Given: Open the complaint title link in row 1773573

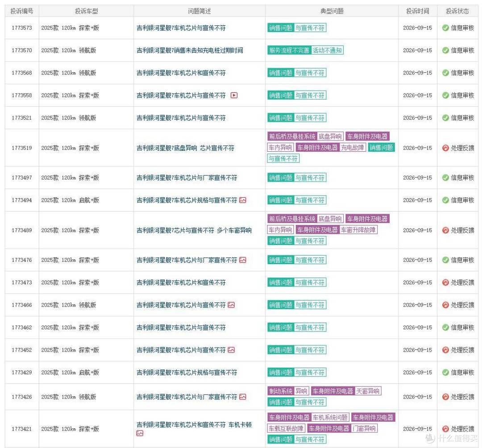Looking at the screenshot, I should (x=181, y=28).
